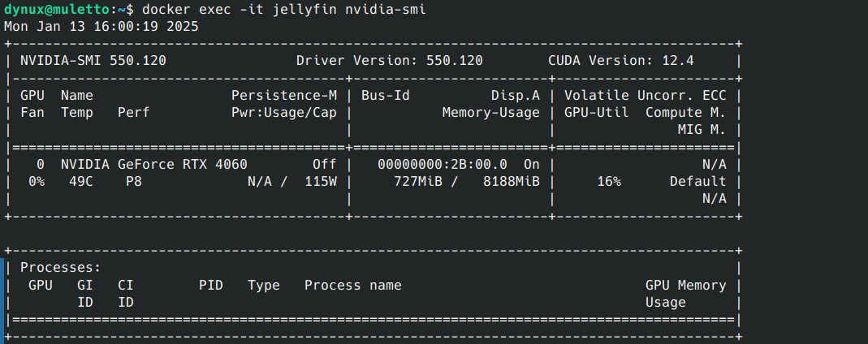Click the Pwr:Usage/Cap header label

pyautogui.click(x=283, y=112)
